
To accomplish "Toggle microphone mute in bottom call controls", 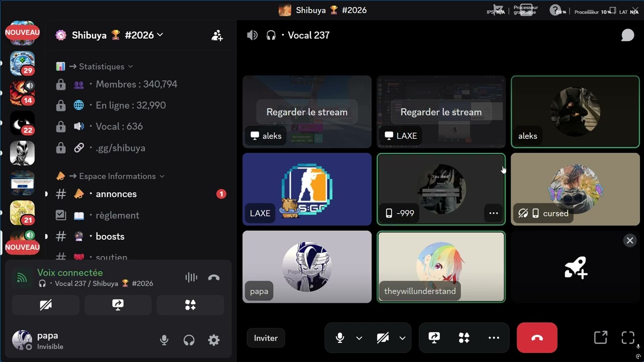I will click(340, 338).
